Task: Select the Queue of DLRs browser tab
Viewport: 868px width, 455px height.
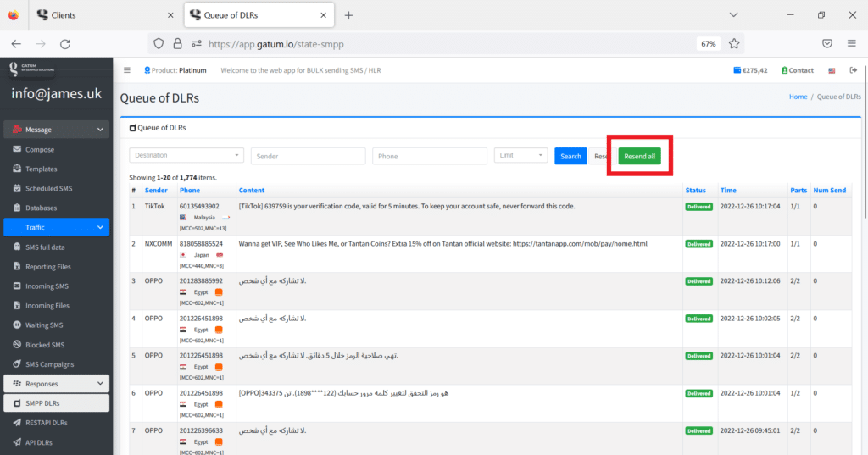Action: tap(259, 15)
